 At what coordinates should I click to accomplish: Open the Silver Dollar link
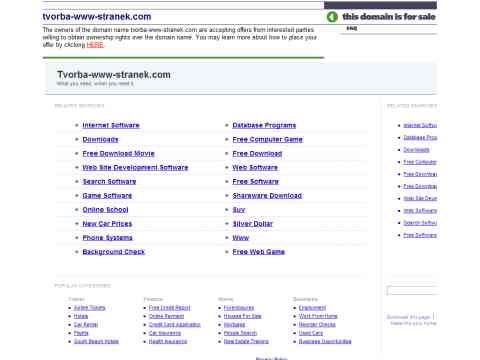click(x=252, y=224)
